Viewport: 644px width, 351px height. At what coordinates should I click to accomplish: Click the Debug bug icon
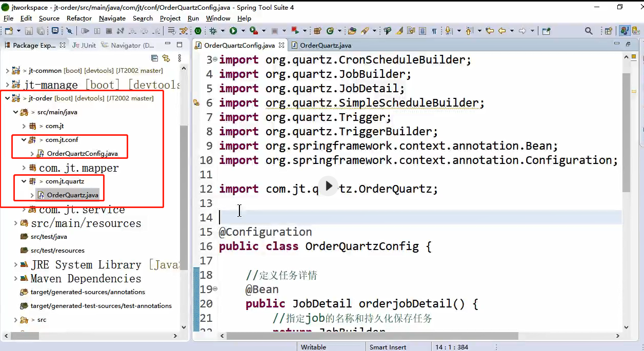pos(213,31)
